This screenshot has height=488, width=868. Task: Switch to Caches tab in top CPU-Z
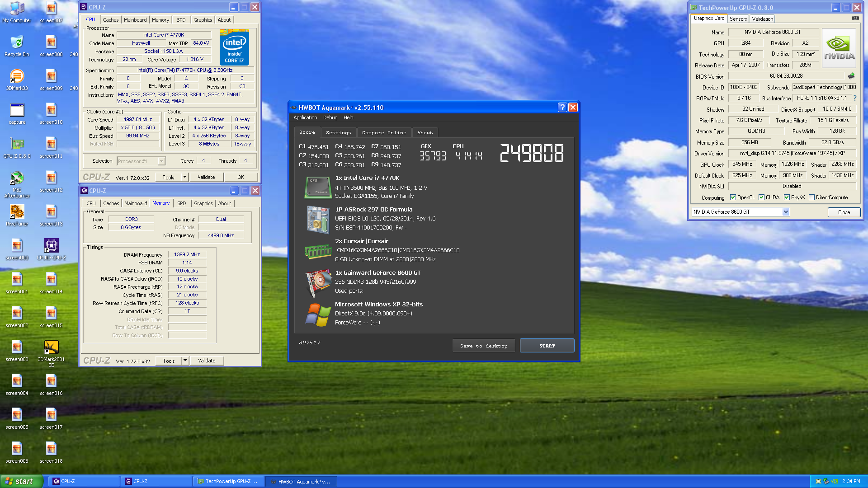111,20
